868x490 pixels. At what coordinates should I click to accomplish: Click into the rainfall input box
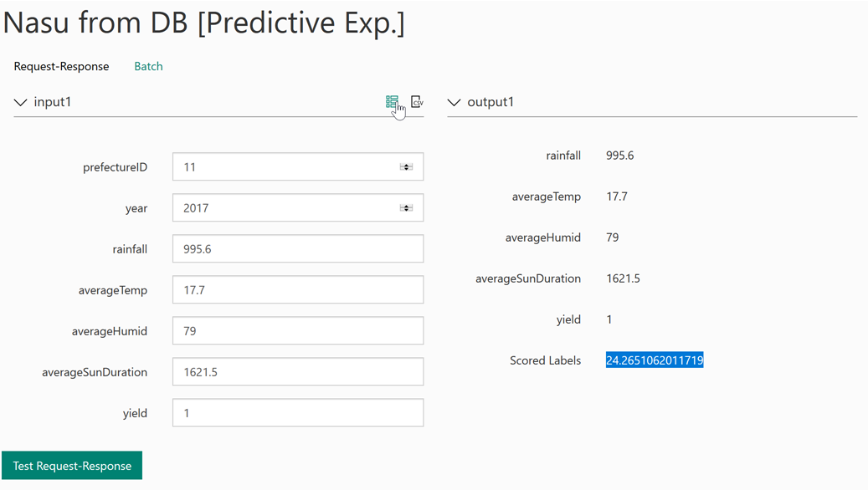[297, 249]
